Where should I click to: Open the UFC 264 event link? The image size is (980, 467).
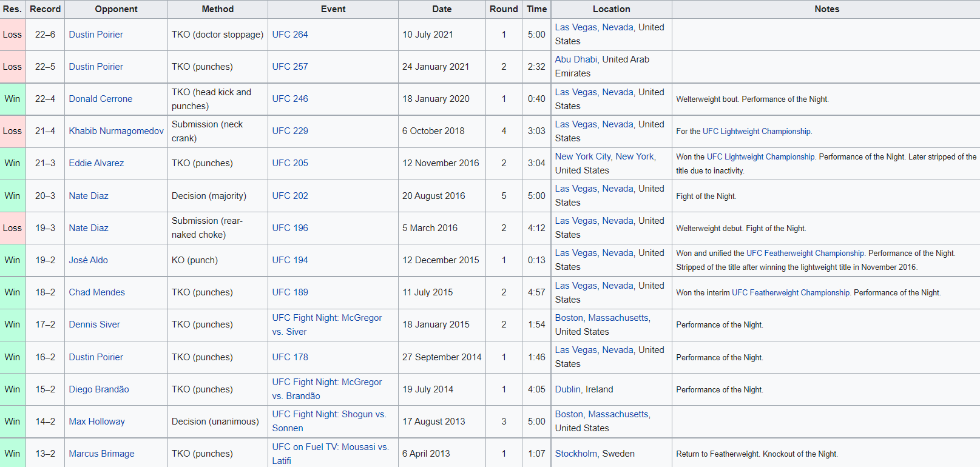pyautogui.click(x=289, y=35)
